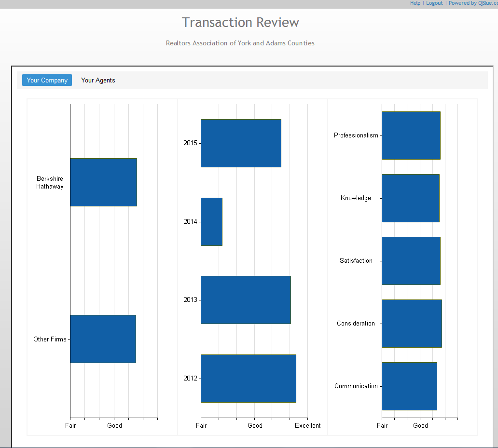
Task: Click the Berkshire Hathaway axis label
Action: point(50,183)
